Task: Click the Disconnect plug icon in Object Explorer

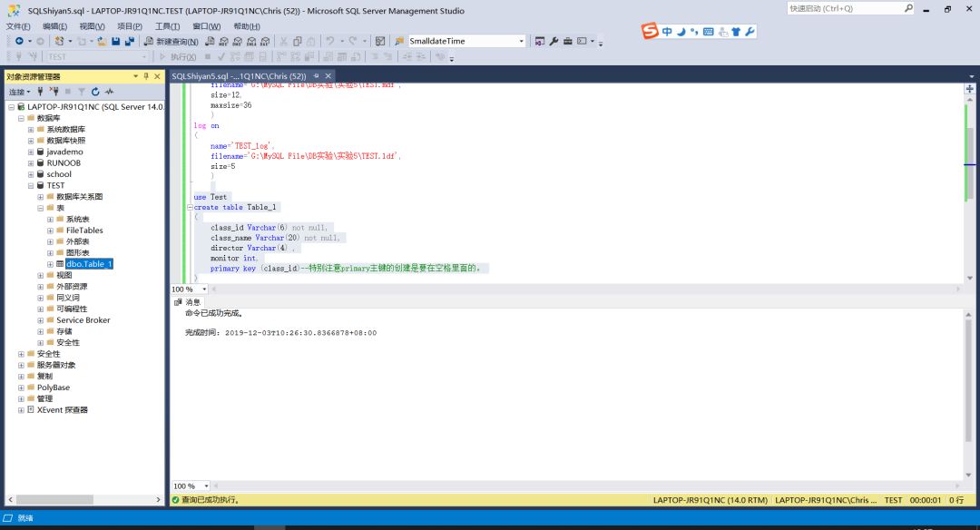Action: click(54, 92)
